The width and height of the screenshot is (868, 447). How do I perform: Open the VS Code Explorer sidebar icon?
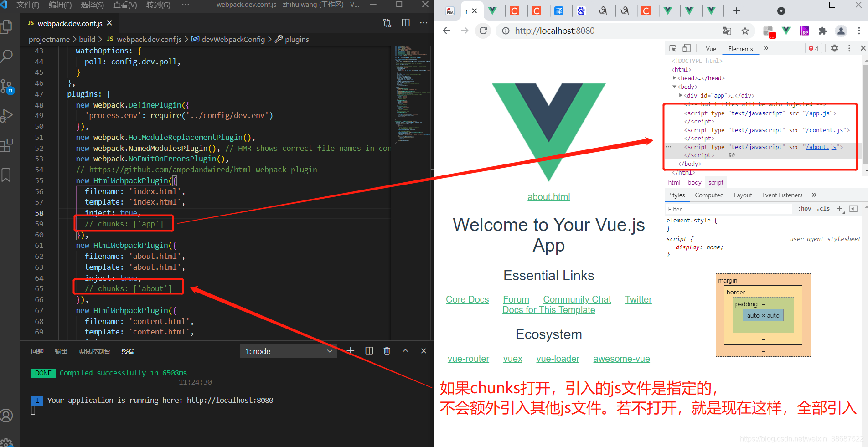(x=6, y=26)
